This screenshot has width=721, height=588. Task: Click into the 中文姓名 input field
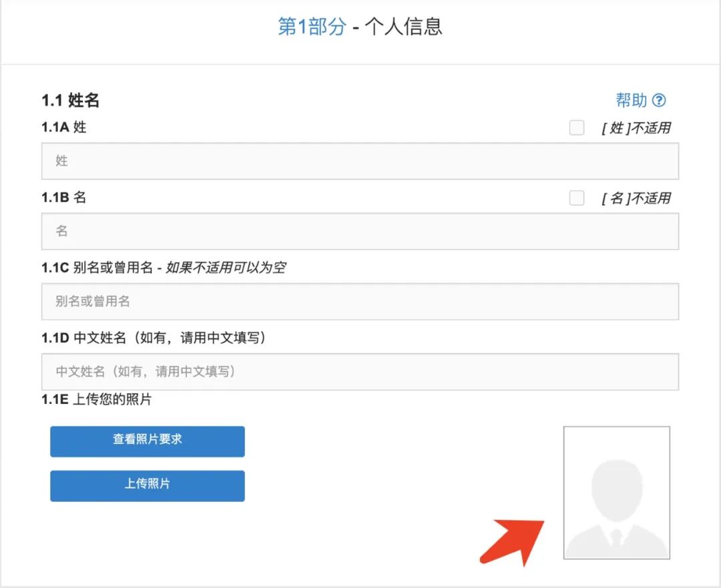tap(360, 372)
